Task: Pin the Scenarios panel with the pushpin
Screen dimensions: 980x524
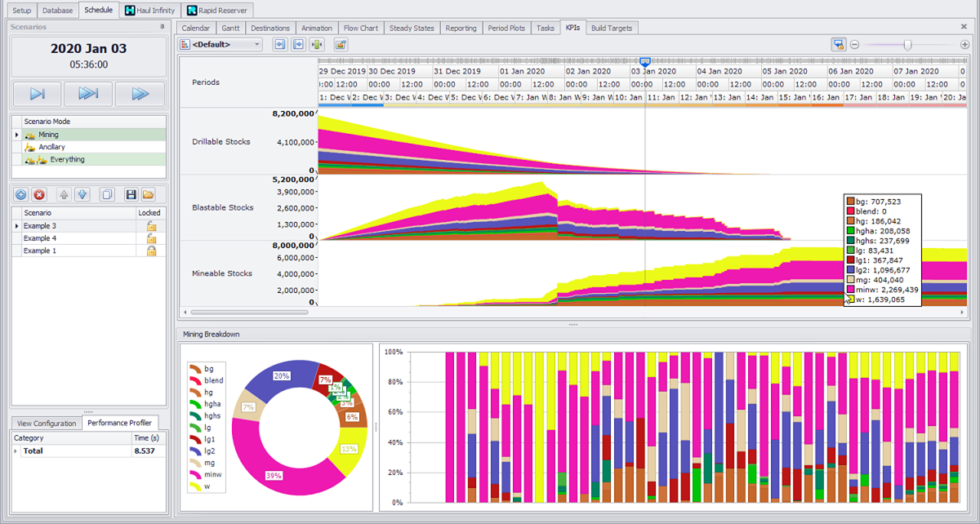Action: (162, 27)
